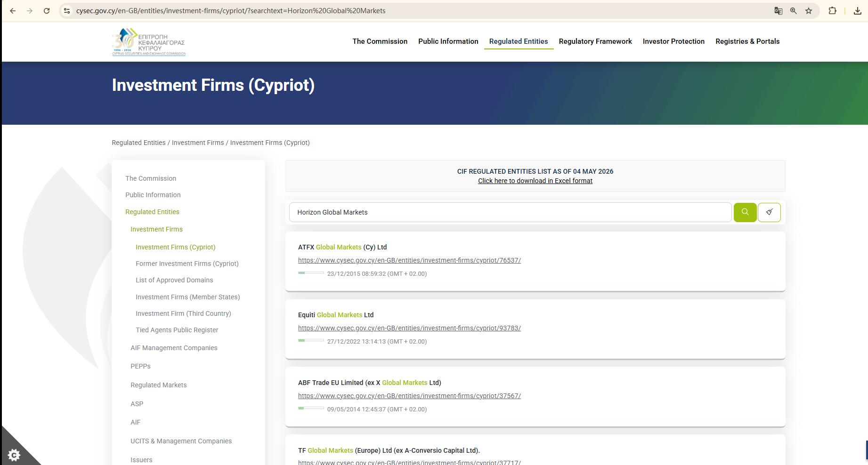The width and height of the screenshot is (868, 465).
Task: Open cookie settings gear icon
Action: click(14, 455)
